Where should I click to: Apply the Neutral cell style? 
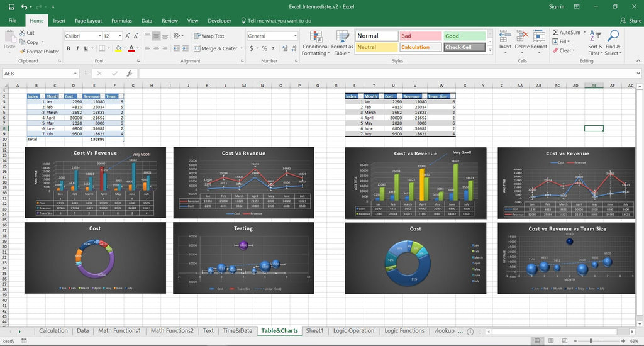[376, 47]
